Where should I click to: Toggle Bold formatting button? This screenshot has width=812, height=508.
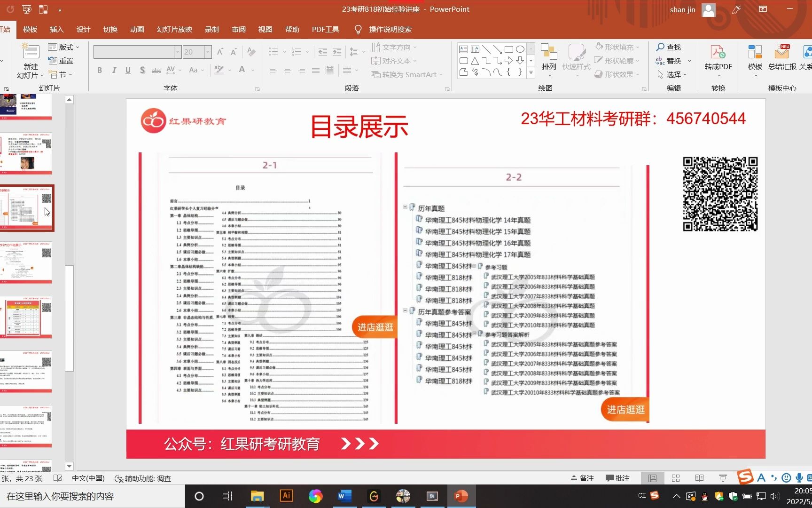click(100, 70)
